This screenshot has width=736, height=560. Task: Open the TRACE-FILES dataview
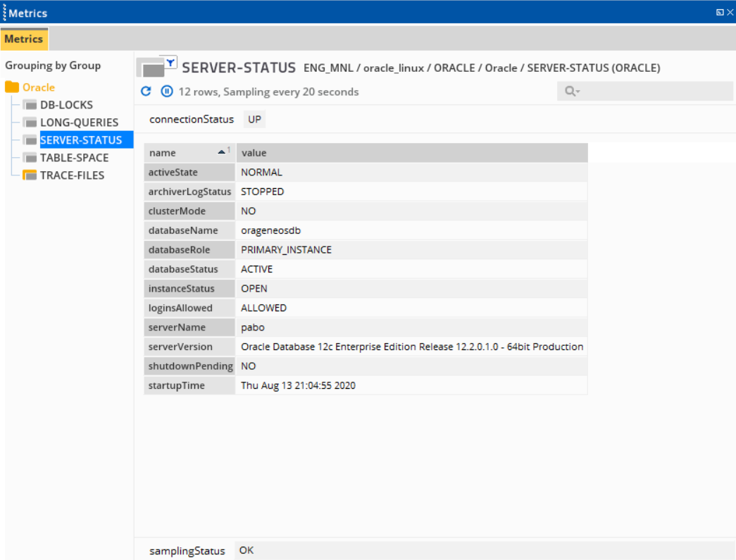[x=72, y=175]
